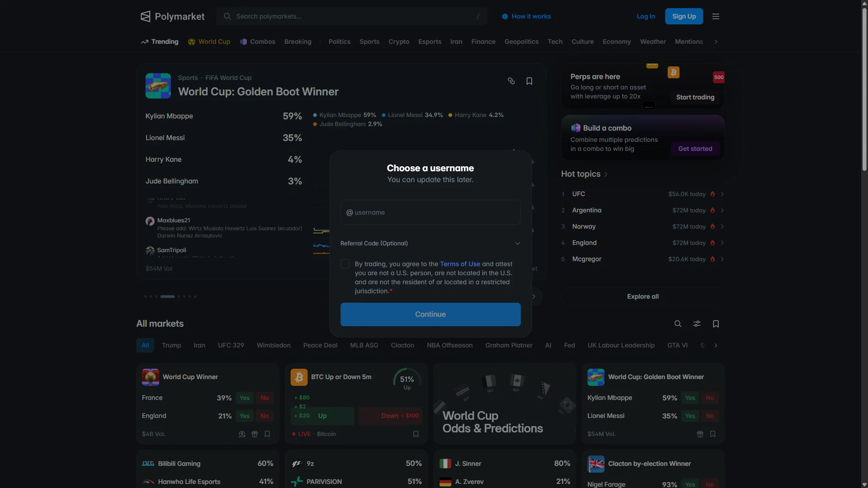Expand the Referral Code (Optional) section

click(430, 243)
